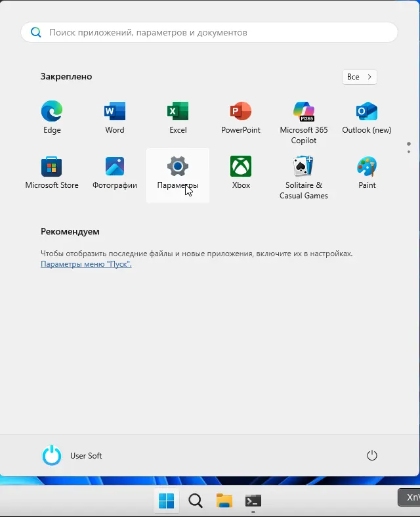Open the Microsoft Store app
This screenshot has width=420, height=517.
pos(52,173)
